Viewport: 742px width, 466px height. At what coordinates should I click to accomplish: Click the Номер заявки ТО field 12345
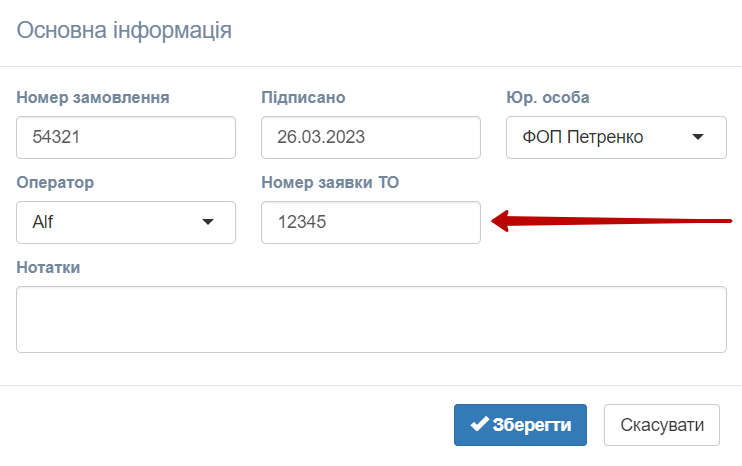371,222
